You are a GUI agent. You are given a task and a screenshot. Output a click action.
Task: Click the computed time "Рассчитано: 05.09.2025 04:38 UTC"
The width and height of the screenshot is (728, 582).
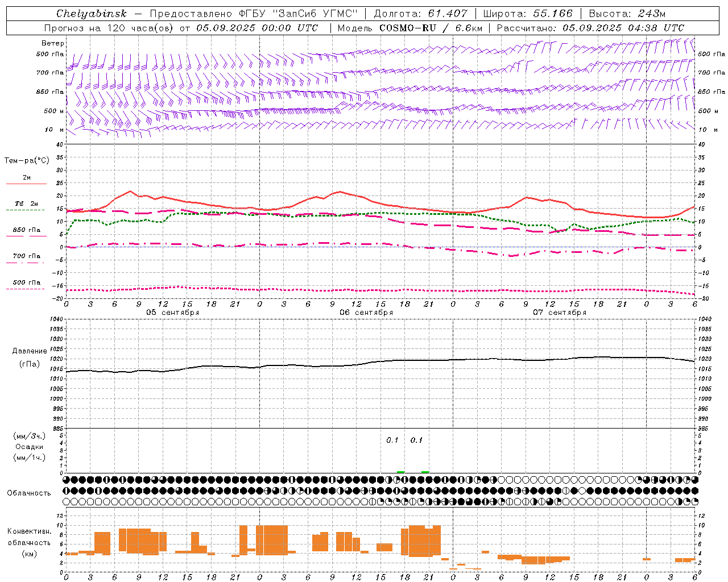point(590,28)
